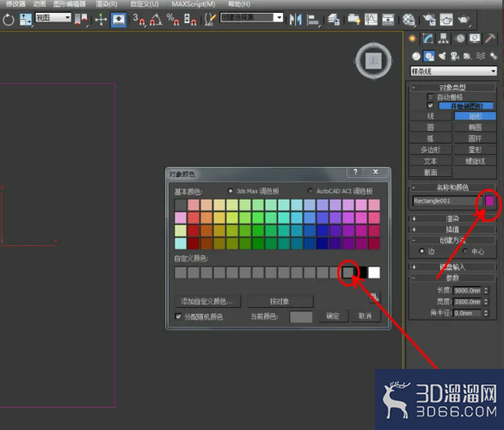Screen dimensions: 504x430
Task: Click the Use Pivot Point Center icon
Action: (x=81, y=20)
